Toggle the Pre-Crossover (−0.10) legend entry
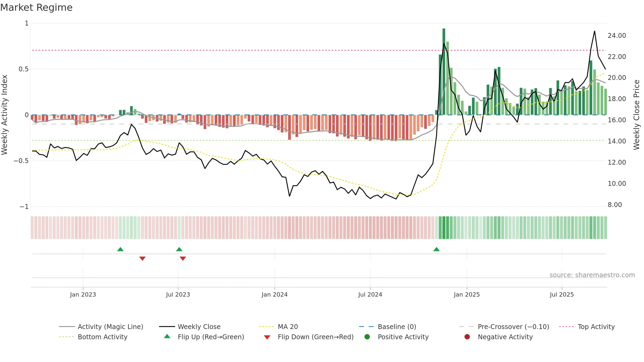 click(x=504, y=327)
